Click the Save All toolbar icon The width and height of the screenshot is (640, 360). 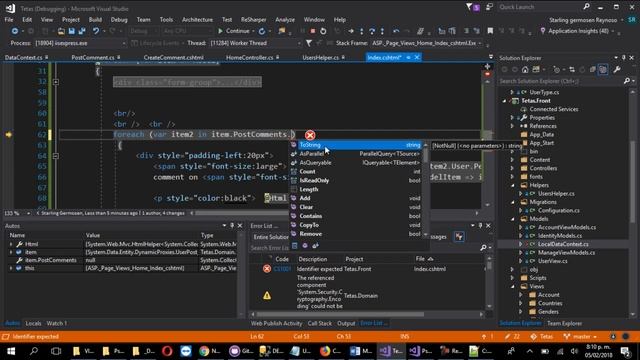click(x=82, y=31)
